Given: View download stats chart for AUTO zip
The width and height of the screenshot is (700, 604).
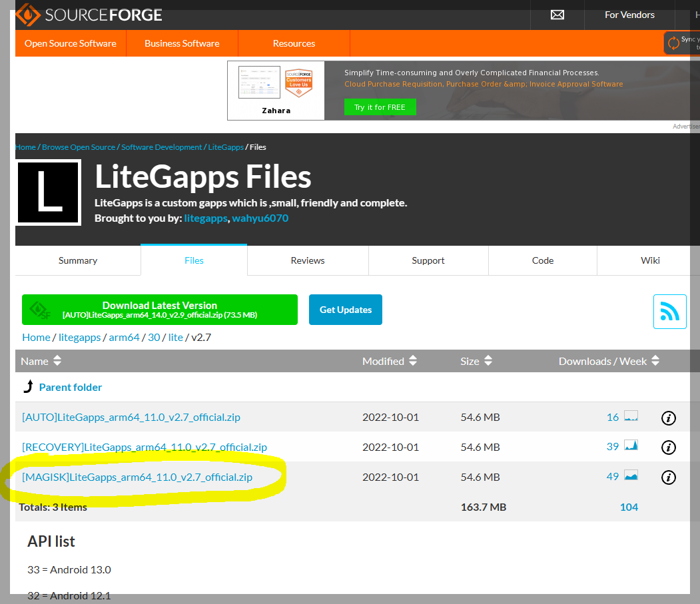Looking at the screenshot, I should pyautogui.click(x=631, y=416).
